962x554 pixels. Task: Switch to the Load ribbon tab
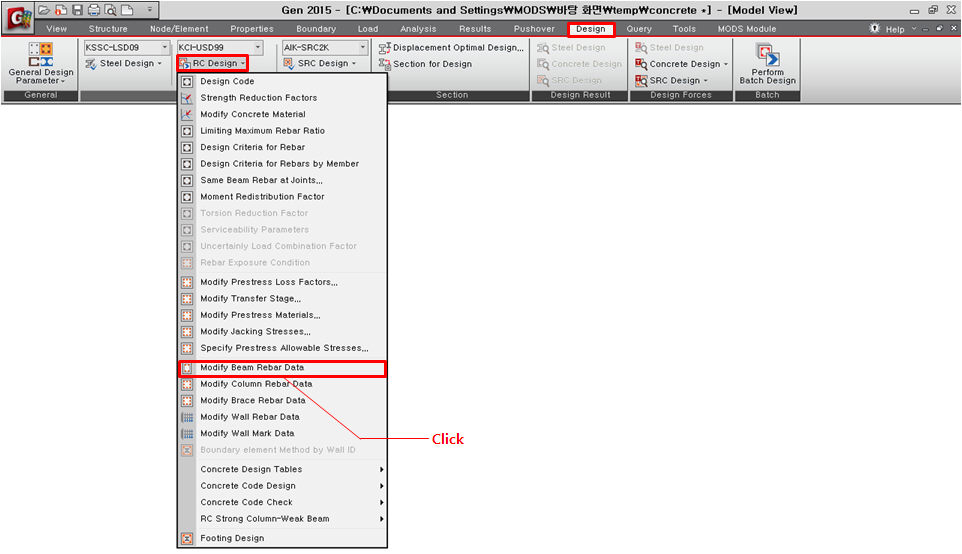(367, 29)
